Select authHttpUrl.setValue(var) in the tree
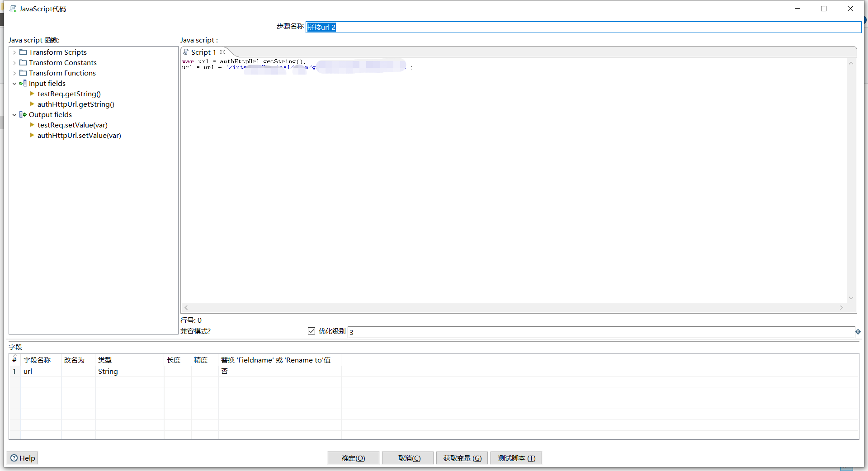Viewport: 868px width, 471px height. tap(79, 135)
